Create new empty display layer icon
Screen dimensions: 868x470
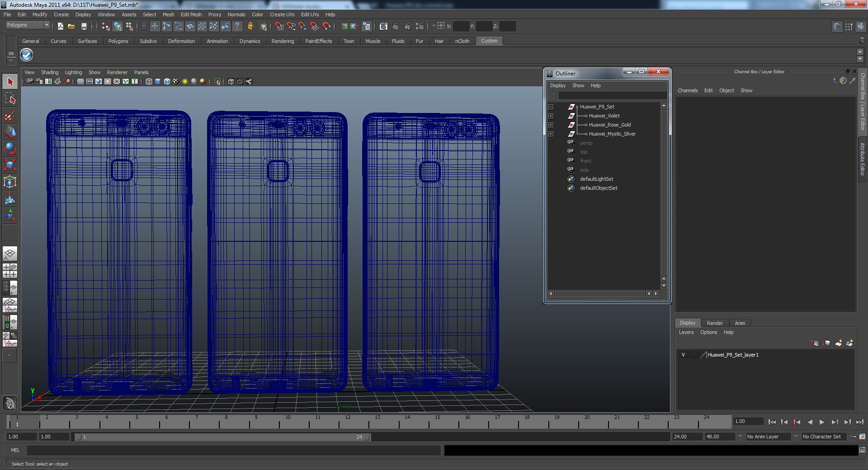[x=838, y=343]
